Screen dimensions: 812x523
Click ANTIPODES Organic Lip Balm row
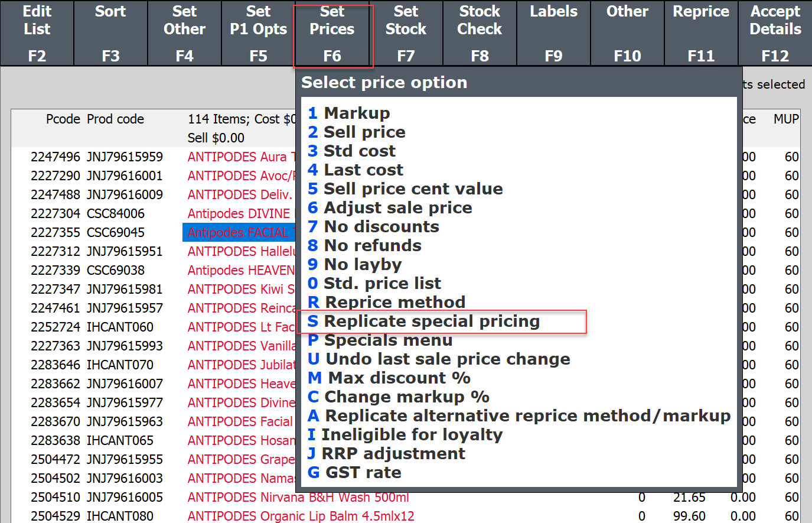pos(301,516)
